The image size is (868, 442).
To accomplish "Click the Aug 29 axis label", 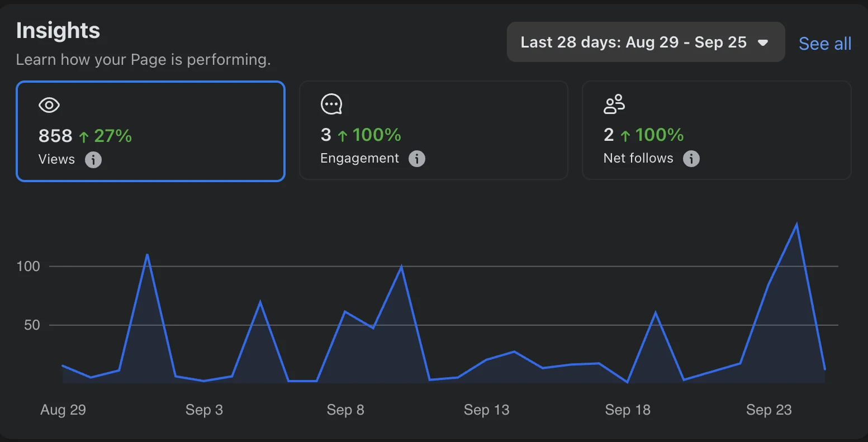I will (x=63, y=410).
